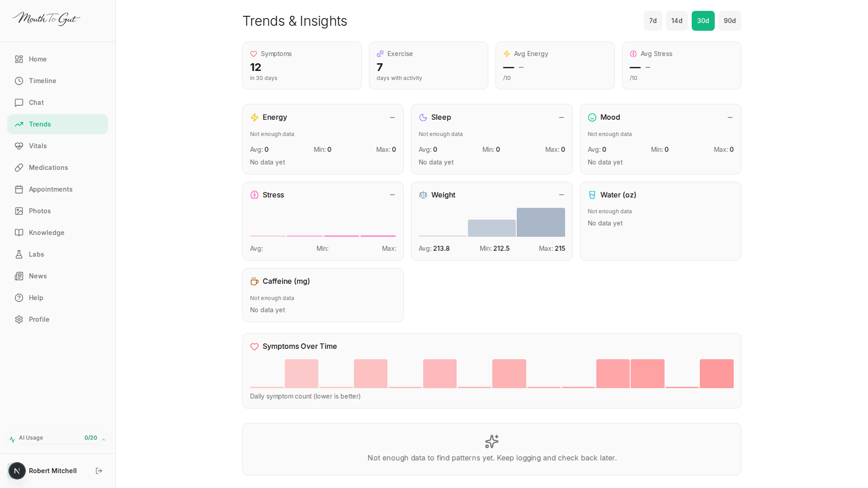The height and width of the screenshot is (488, 868).
Task: Open Timeline from the sidebar
Action: [x=42, y=80]
